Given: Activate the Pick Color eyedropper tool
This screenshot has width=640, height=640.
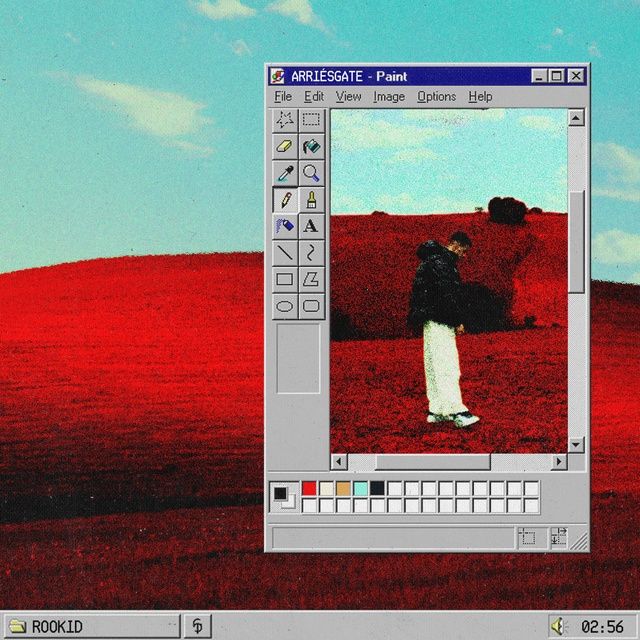Looking at the screenshot, I should pos(285,173).
